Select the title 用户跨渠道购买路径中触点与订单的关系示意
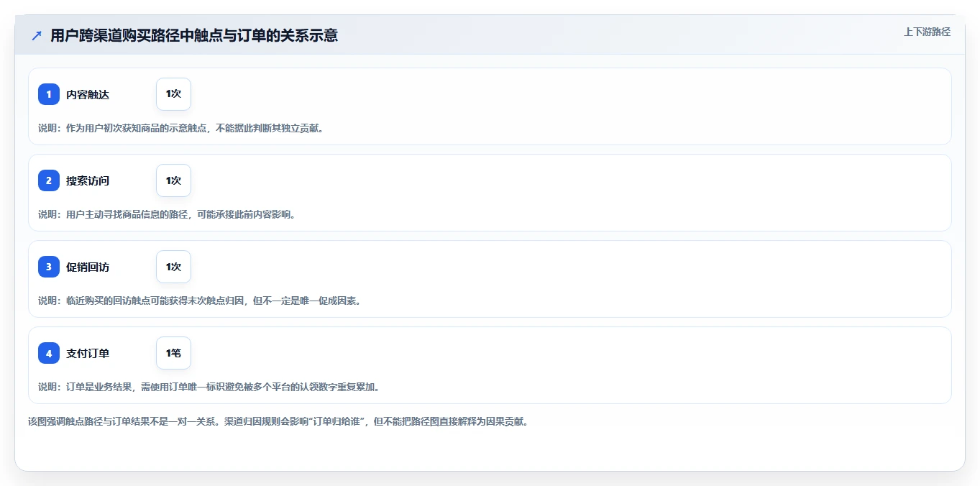This screenshot has width=980, height=486. pos(194,35)
